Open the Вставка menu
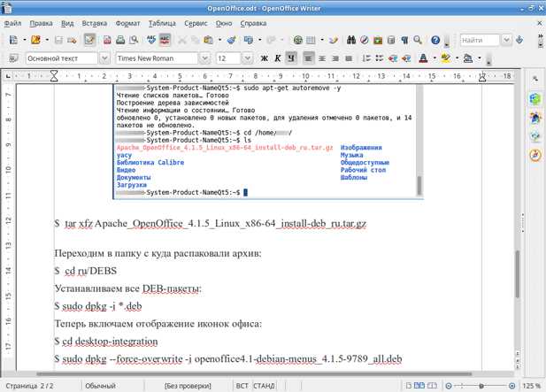546x392 pixels. (x=95, y=23)
